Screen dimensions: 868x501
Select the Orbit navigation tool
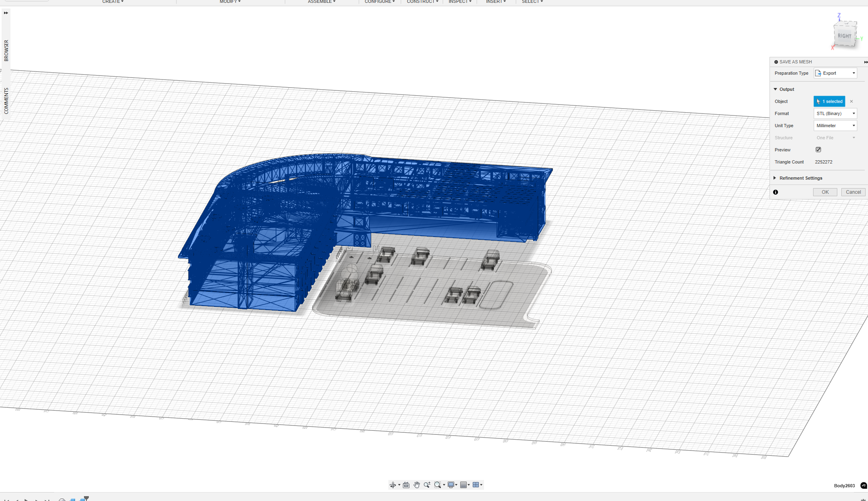(x=392, y=485)
